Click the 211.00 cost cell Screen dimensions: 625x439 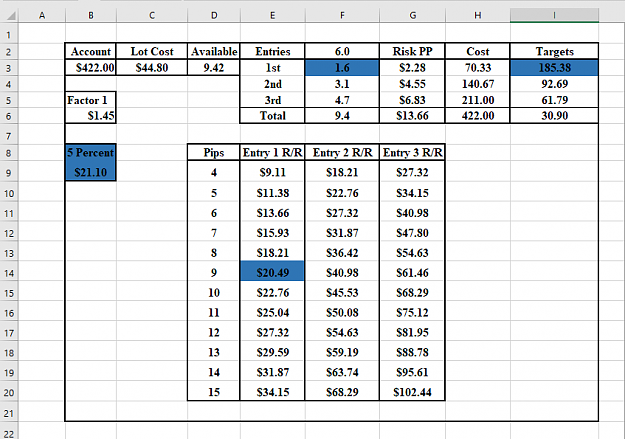(478, 100)
